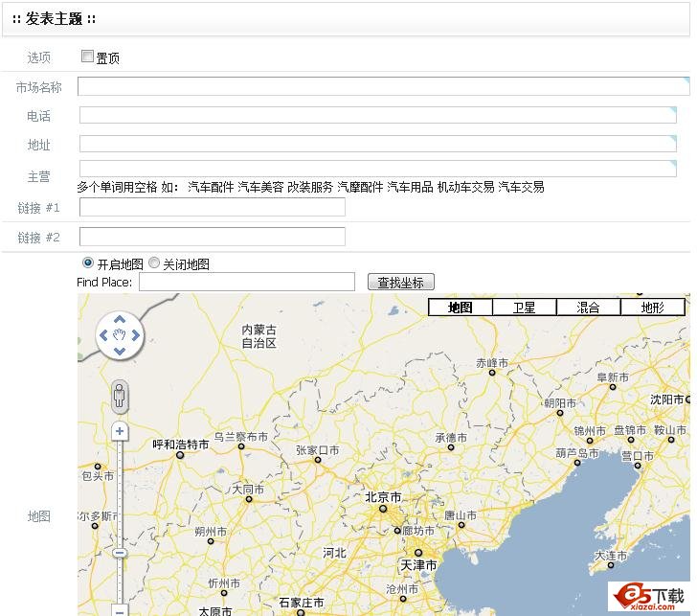697x616 pixels.
Task: Switch map view to 地形
Action: [652, 308]
